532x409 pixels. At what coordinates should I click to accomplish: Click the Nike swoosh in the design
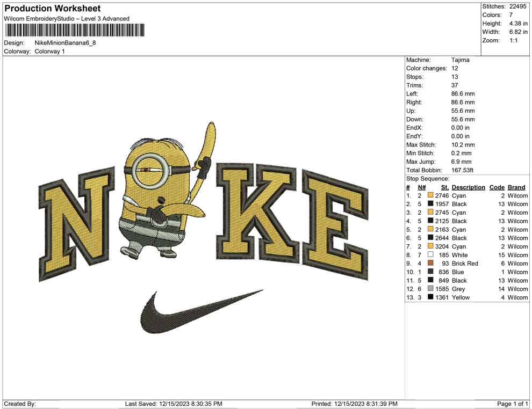point(202,311)
